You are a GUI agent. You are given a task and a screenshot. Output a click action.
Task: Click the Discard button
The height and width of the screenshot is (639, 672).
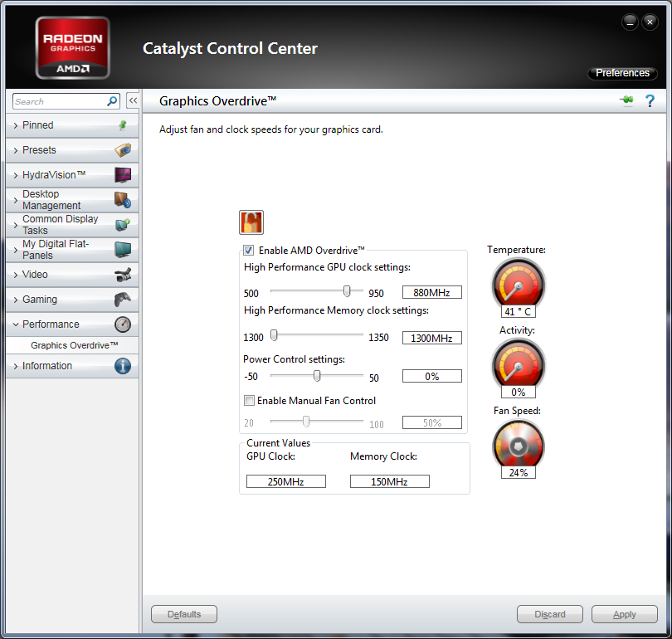pos(550,614)
